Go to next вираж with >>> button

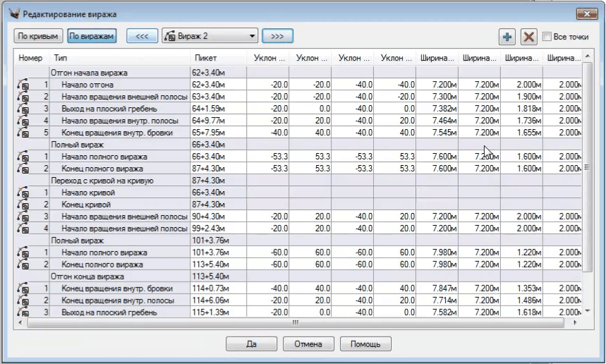point(277,36)
